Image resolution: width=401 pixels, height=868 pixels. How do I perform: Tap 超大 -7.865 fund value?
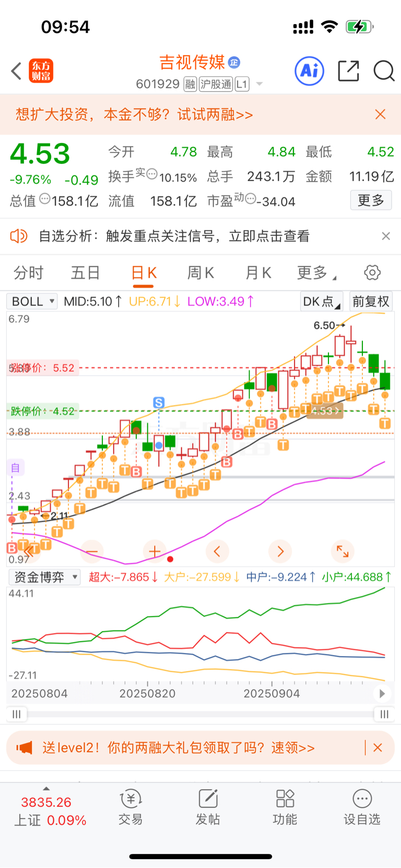click(124, 577)
